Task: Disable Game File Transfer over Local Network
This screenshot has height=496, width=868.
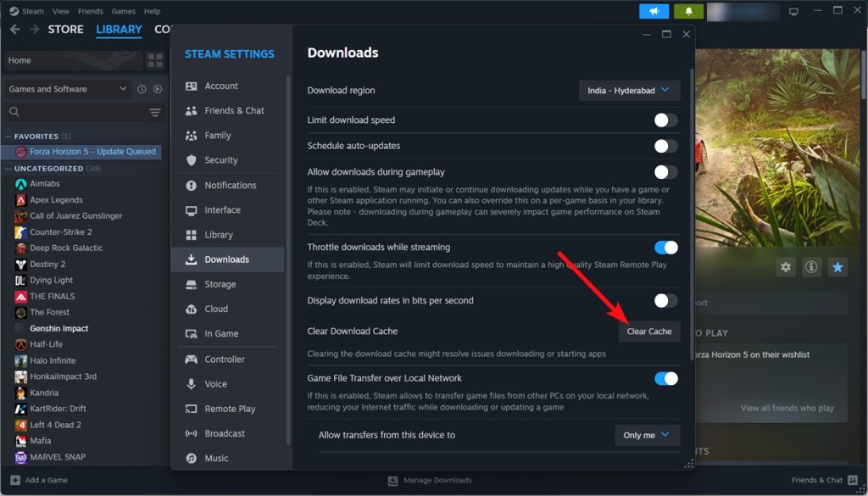Action: click(x=666, y=379)
